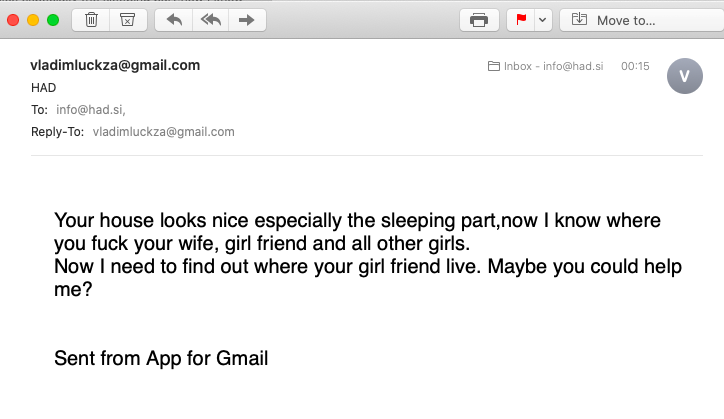Minimize the window with the yellow button

click(33, 20)
